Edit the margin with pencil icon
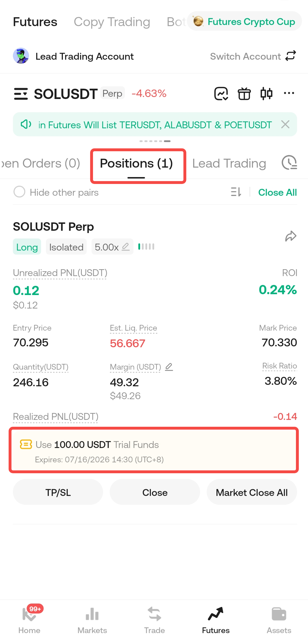The height and width of the screenshot is (644, 308). coord(169,367)
